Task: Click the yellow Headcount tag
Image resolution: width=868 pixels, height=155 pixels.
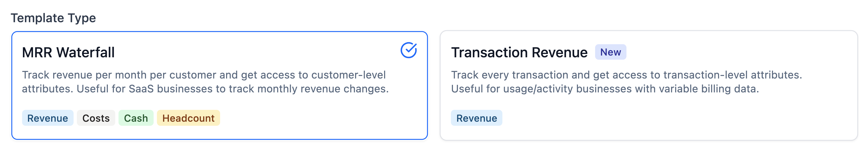Action: pyautogui.click(x=188, y=118)
